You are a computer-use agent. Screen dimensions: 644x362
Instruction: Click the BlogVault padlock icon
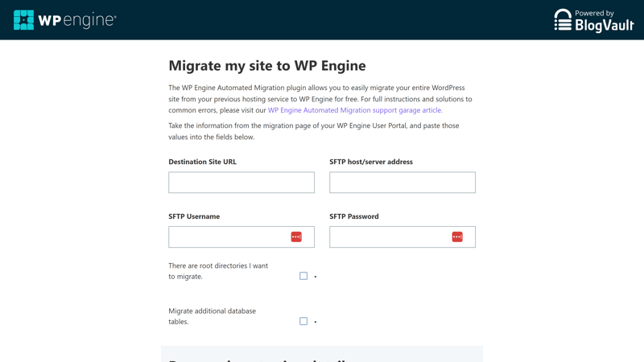563,20
